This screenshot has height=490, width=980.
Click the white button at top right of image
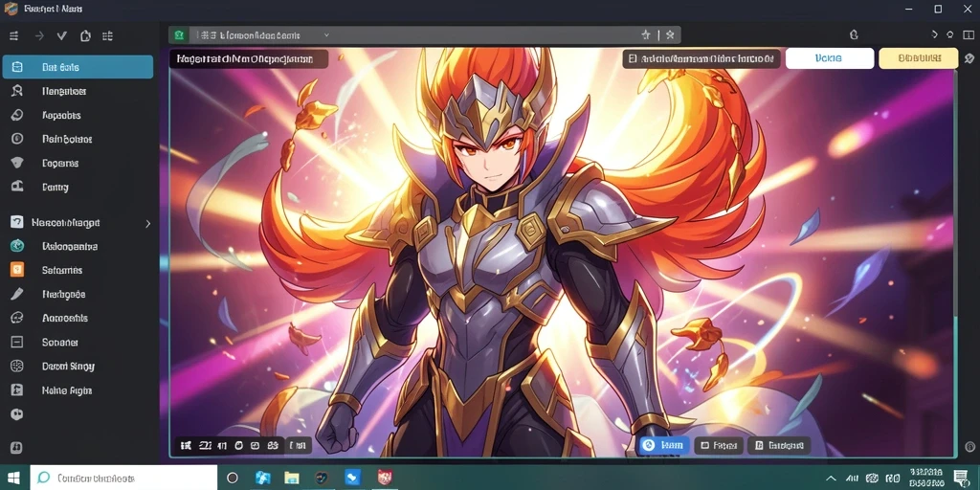(x=830, y=58)
